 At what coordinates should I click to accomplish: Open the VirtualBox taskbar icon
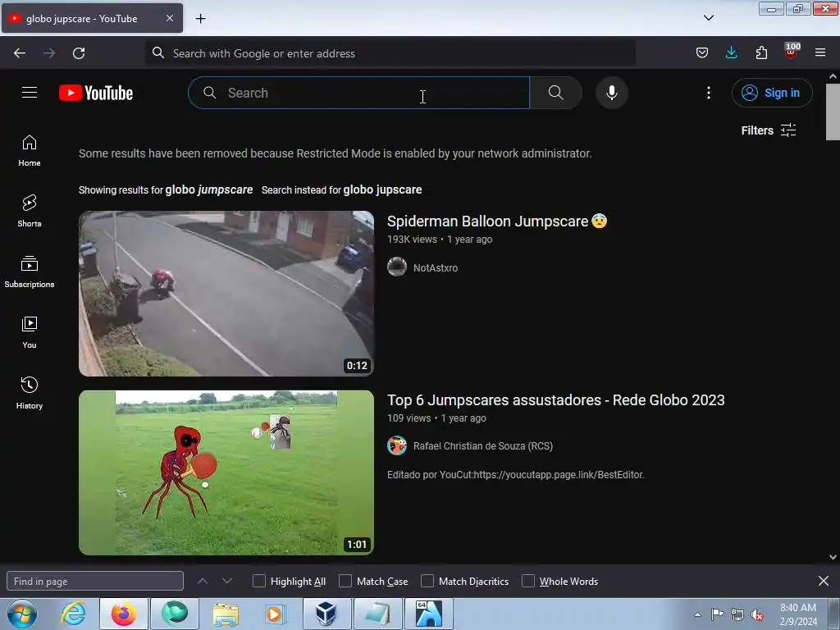[326, 614]
